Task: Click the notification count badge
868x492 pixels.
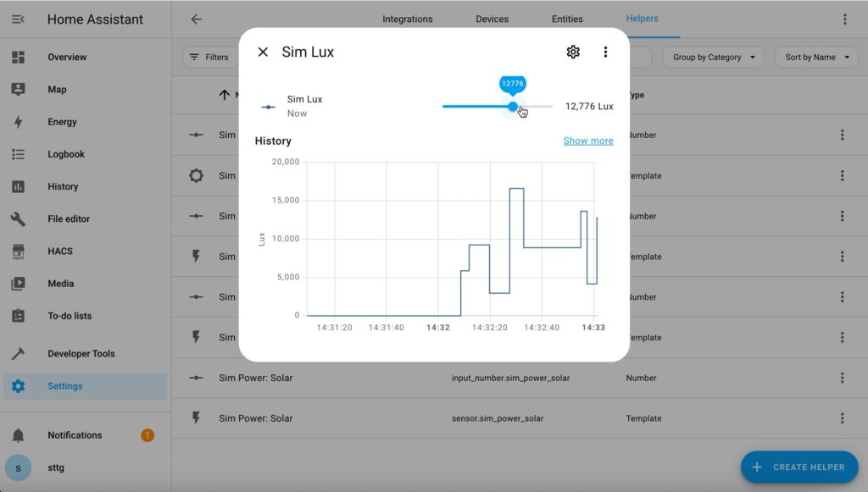Action: click(x=147, y=435)
